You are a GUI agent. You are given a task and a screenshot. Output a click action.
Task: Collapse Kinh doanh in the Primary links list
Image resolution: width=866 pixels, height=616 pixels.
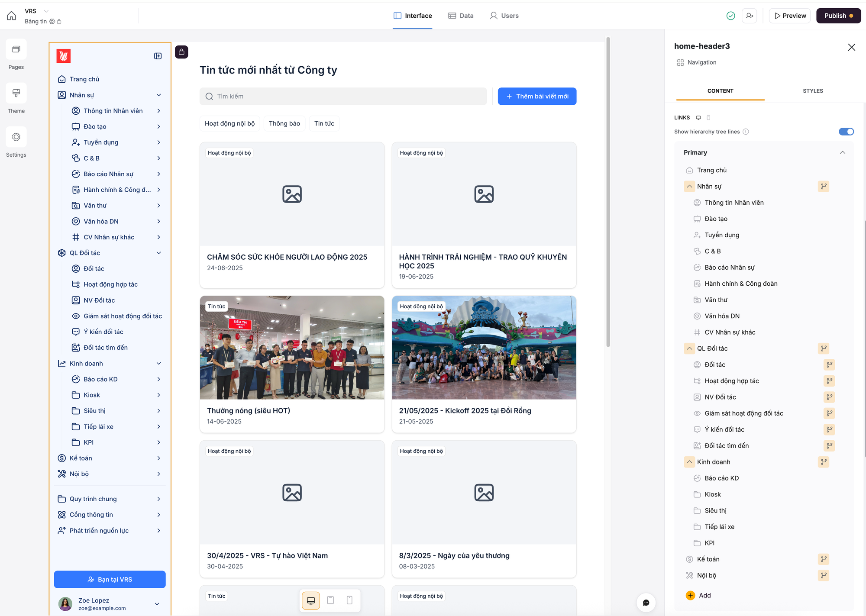pos(689,462)
